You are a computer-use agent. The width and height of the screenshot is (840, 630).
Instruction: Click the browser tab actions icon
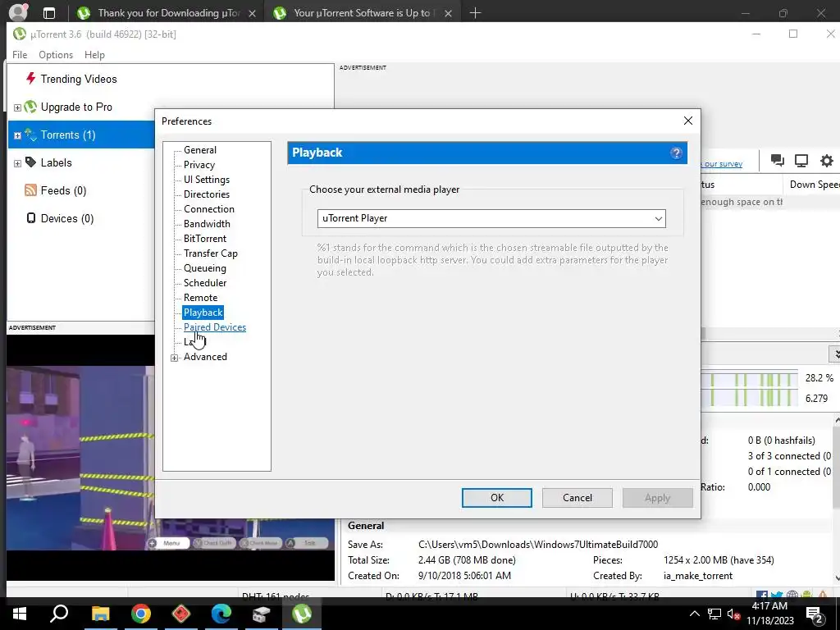[x=48, y=13]
